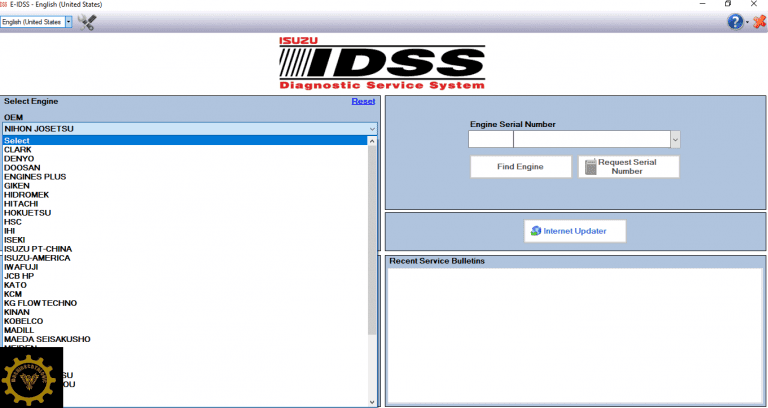The image size is (768, 408).
Task: Select DOOSAN from the OEM list
Action: [185, 168]
